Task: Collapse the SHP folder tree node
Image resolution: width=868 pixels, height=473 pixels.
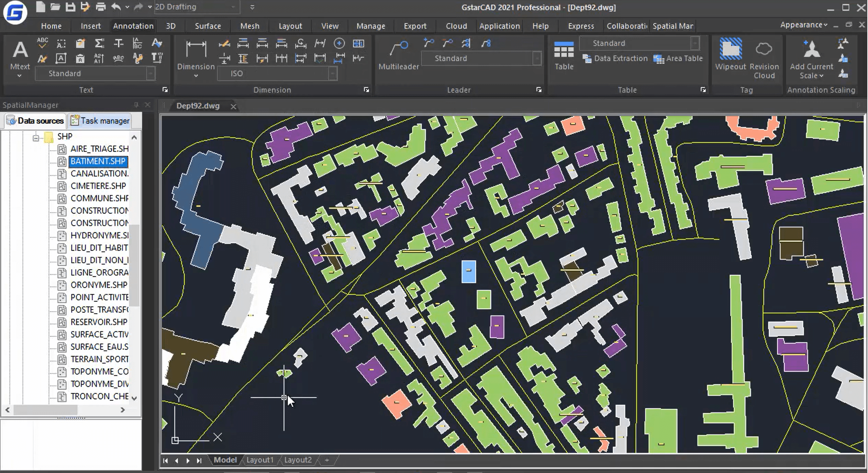Action: (36, 138)
